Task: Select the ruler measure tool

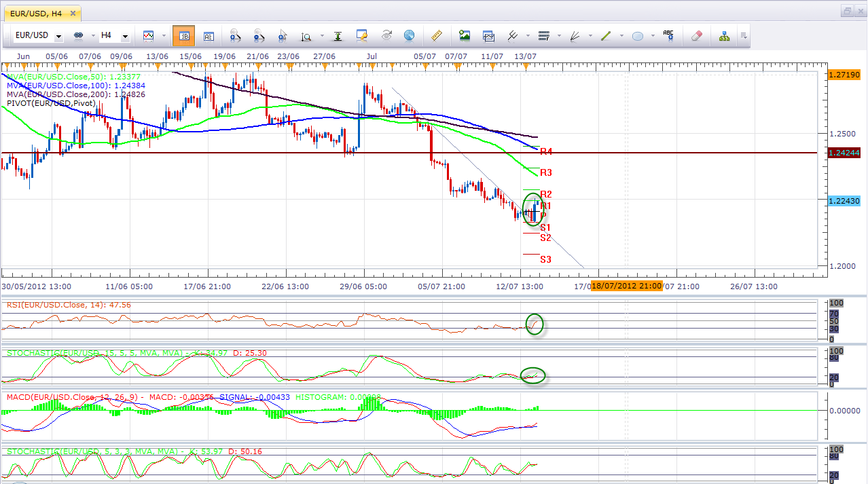Action: coord(437,35)
